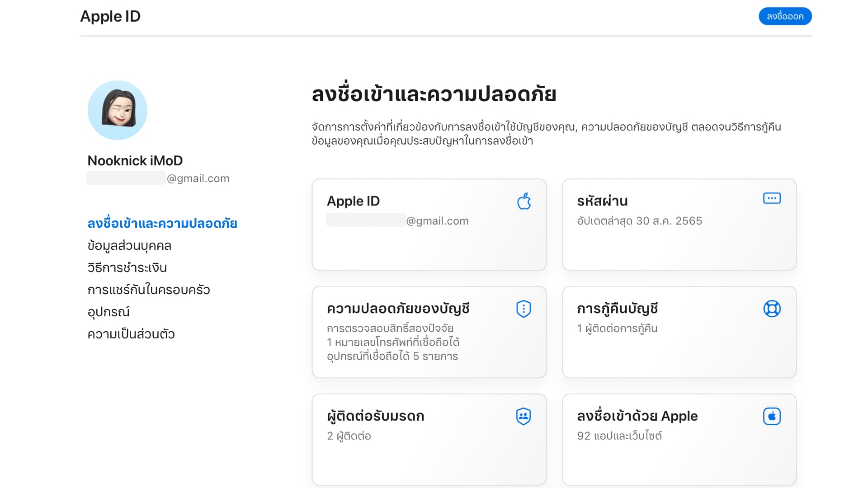Select อุปกรณ์ from the sidebar
The height and width of the screenshot is (488, 868).
coord(108,312)
